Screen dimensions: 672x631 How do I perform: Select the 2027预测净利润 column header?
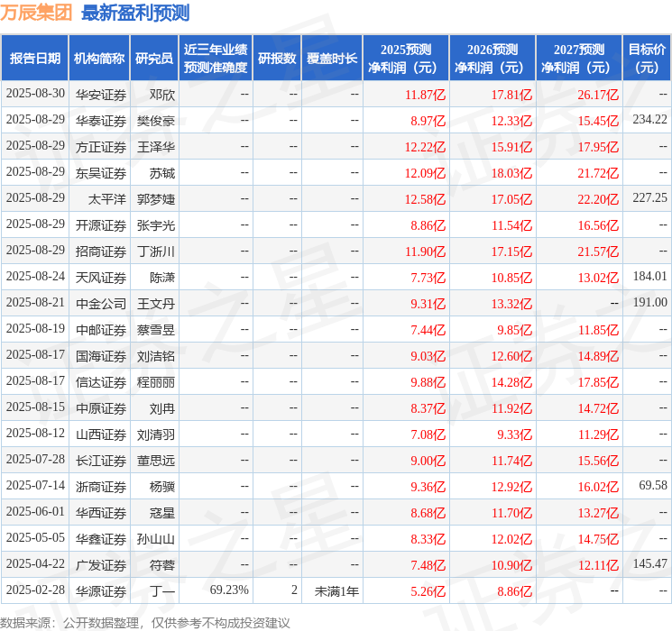579,59
